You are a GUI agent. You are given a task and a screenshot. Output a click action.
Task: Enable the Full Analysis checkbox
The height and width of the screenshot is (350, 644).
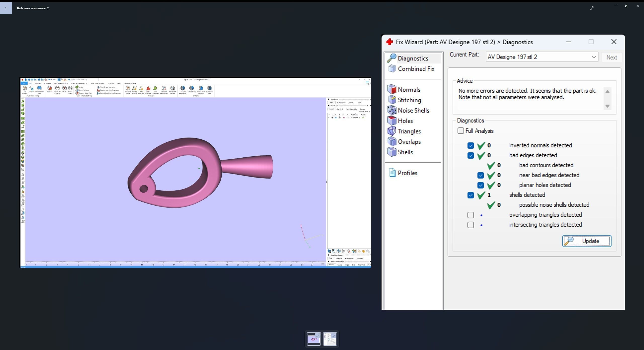pos(461,131)
